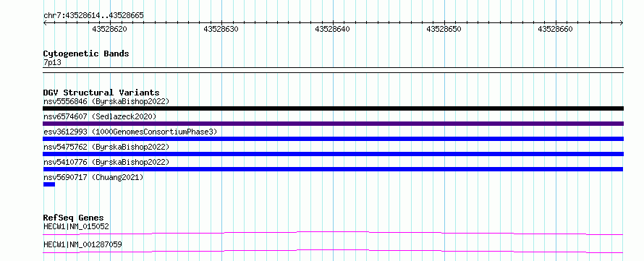Click the magenta HECW1|NM_015052 gene line
The image size is (644, 261).
point(333,233)
